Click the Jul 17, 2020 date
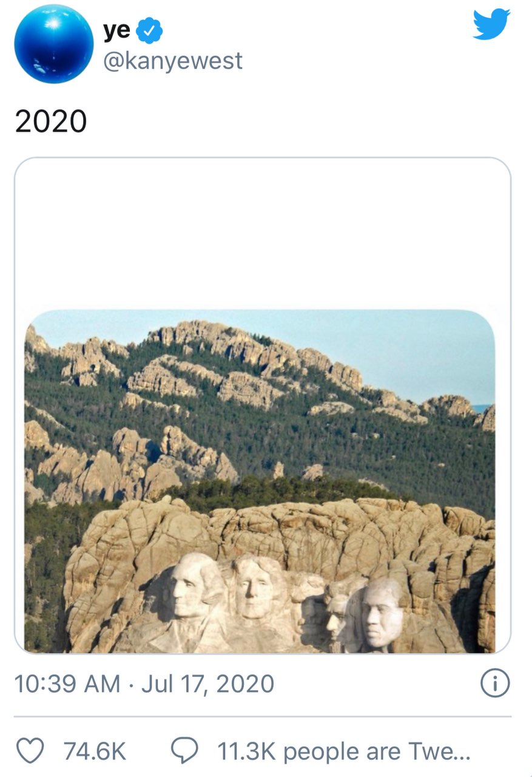Screen dimensions: 532x777 [x=207, y=684]
